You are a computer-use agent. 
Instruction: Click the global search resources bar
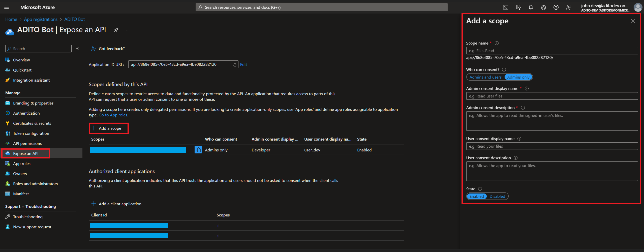[x=321, y=7]
